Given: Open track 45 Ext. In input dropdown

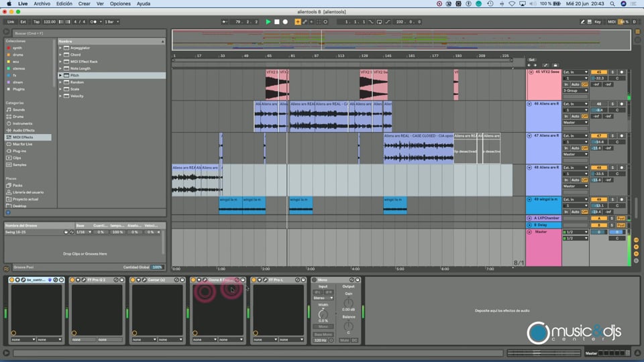Looking at the screenshot, I should (x=575, y=72).
